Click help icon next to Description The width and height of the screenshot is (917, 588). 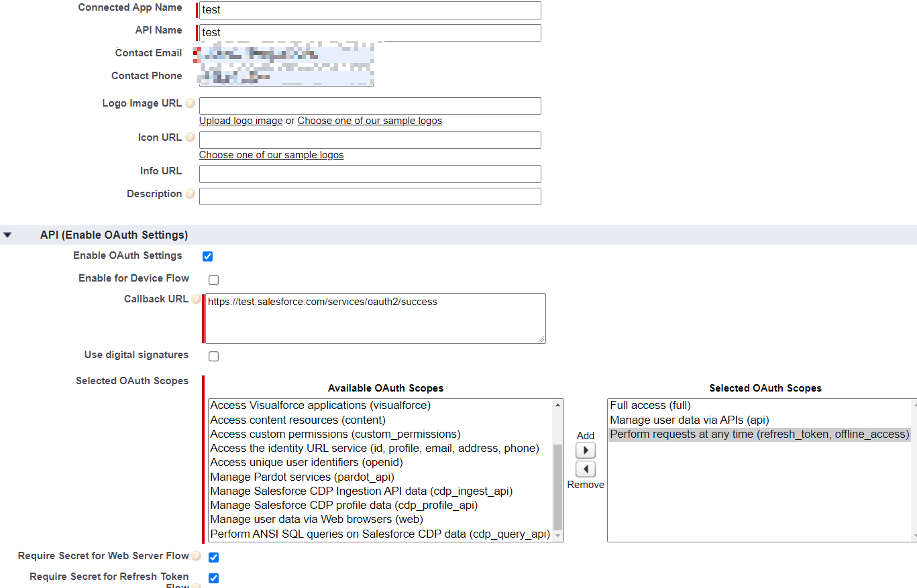pyautogui.click(x=190, y=194)
